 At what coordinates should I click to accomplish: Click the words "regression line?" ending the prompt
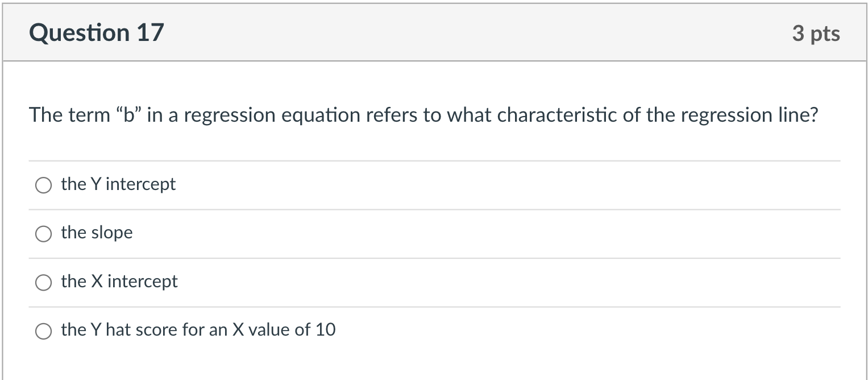click(749, 115)
